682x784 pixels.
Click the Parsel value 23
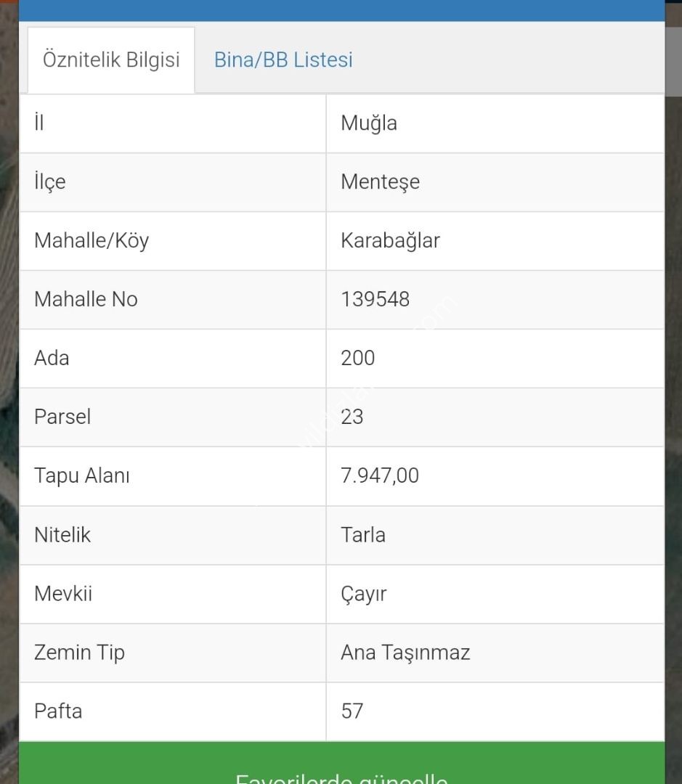pos(352,417)
